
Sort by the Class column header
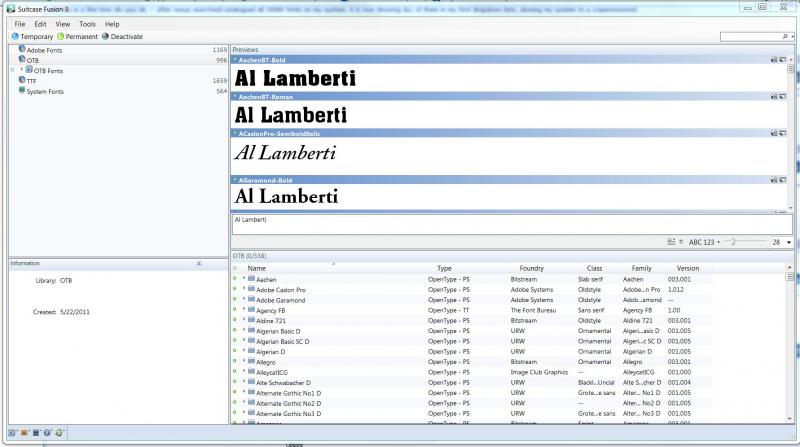594,268
